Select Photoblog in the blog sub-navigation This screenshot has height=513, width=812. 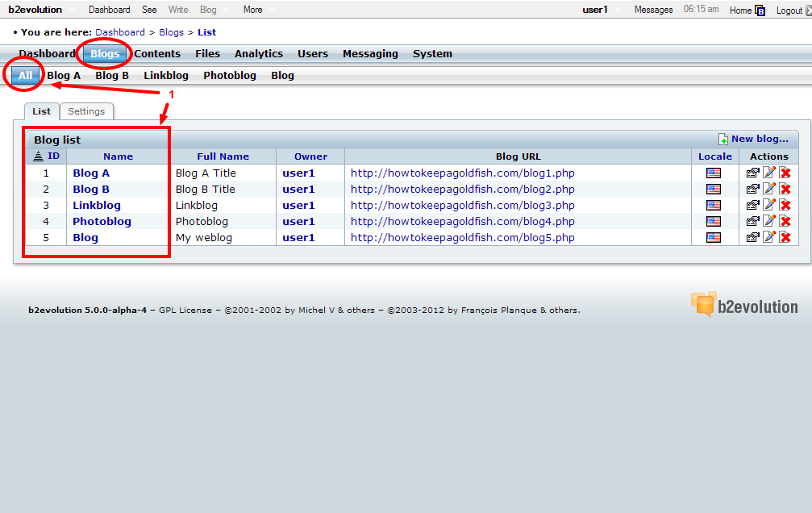click(x=230, y=76)
